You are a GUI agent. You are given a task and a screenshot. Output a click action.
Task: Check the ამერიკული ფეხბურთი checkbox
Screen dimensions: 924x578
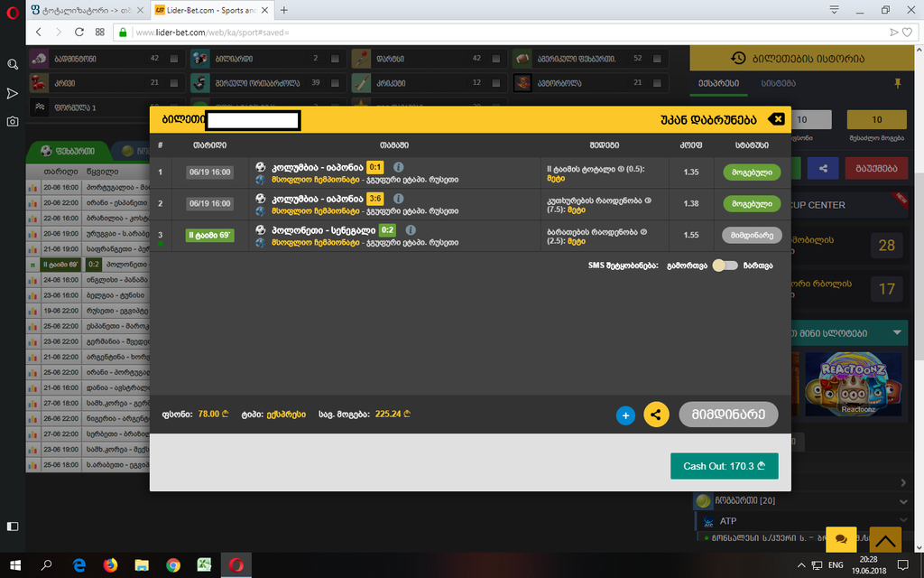click(x=657, y=59)
